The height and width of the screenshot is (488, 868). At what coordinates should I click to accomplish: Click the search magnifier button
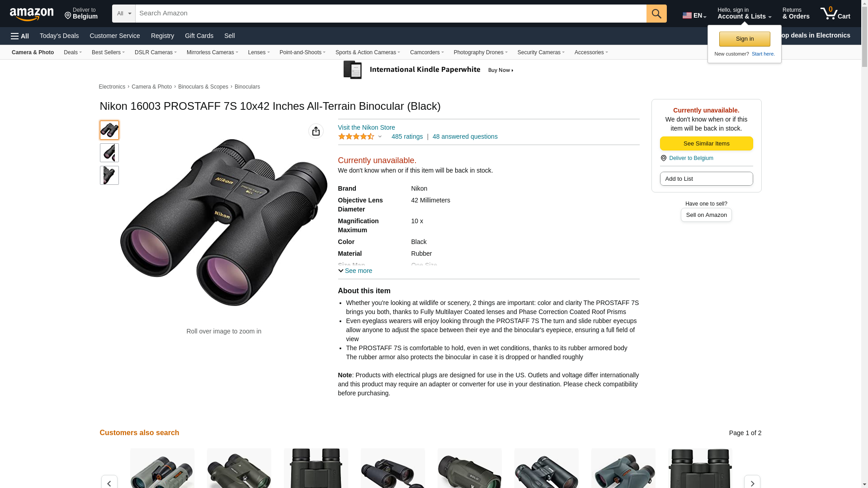click(656, 14)
